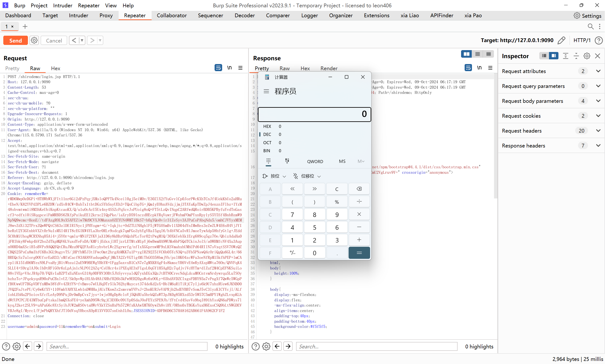Click the Response search input field

coord(376,346)
